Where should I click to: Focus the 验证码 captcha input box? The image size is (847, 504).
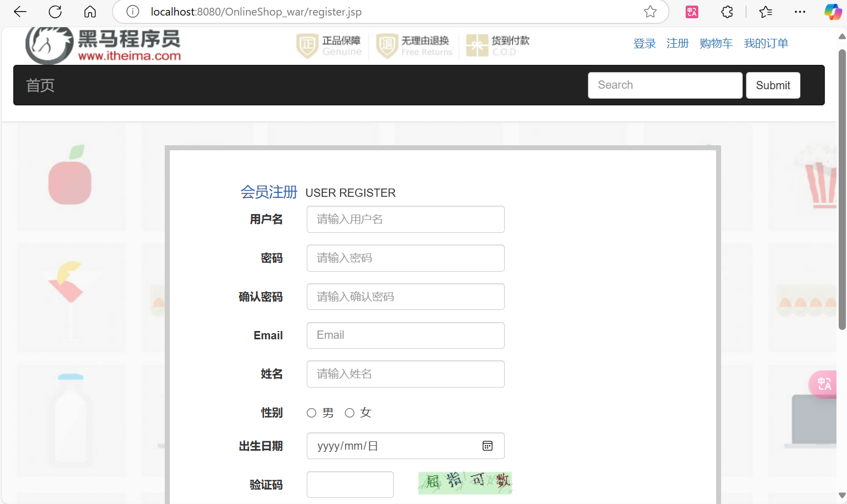click(x=350, y=485)
